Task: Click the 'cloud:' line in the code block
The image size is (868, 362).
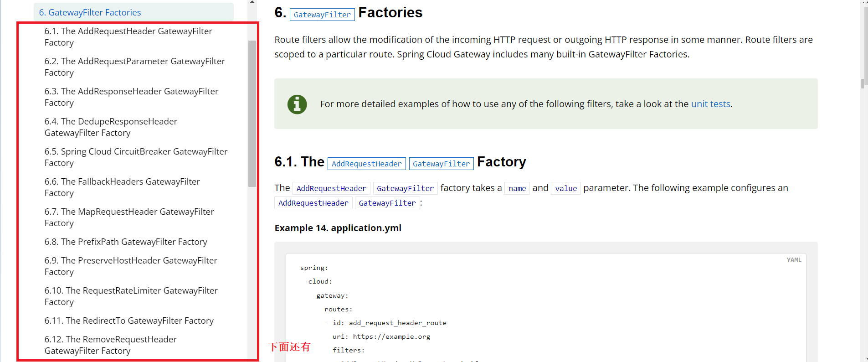Action: [x=320, y=281]
